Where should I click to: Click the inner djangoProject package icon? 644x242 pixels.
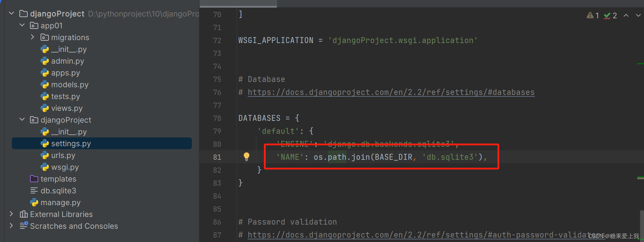(34, 120)
